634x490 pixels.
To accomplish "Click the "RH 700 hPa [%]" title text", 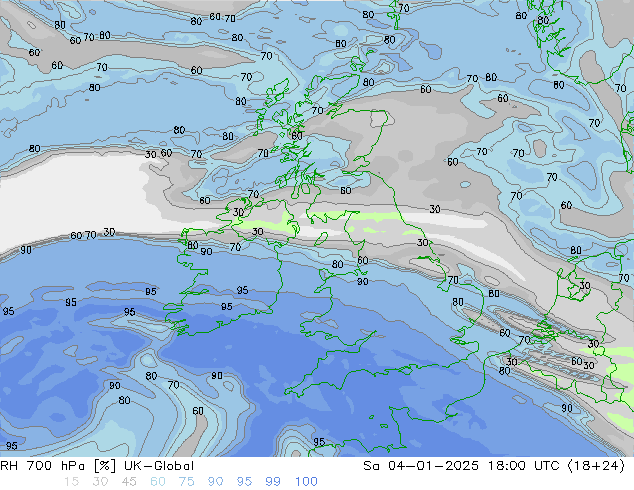I will 58,466.
